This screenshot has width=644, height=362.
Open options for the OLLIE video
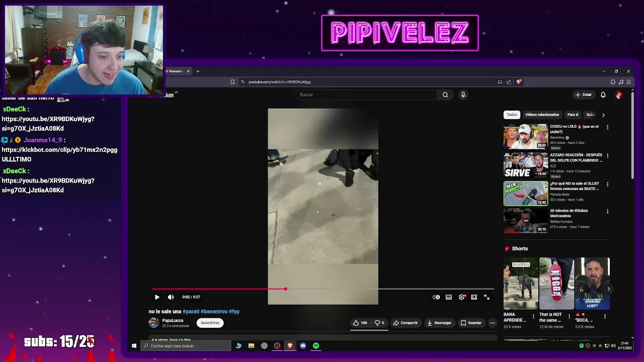607,184
